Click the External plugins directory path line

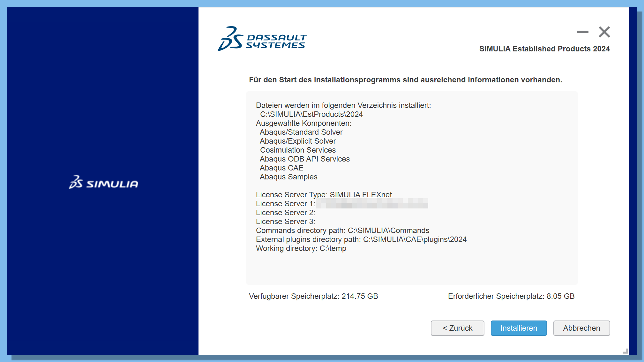361,239
